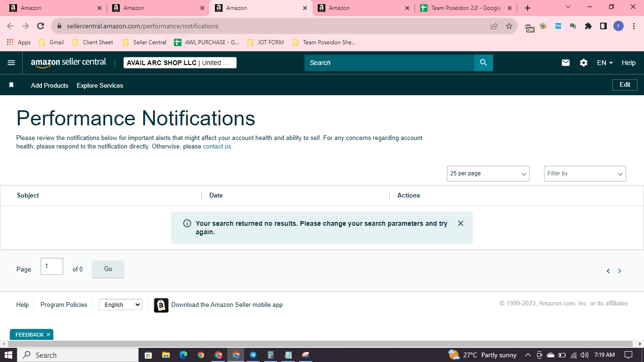Open the mail messages icon
This screenshot has height=362, width=644.
pyautogui.click(x=566, y=63)
